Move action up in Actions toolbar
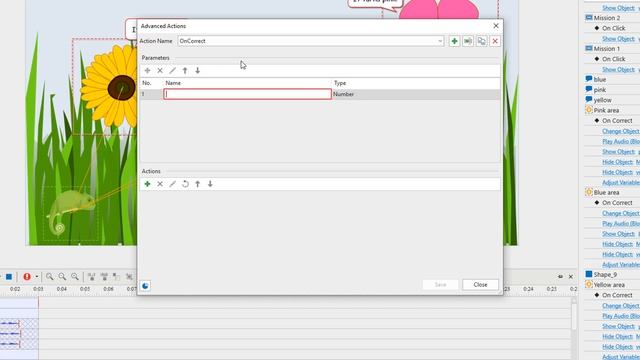Viewport: 640px width, 360px height. click(198, 184)
